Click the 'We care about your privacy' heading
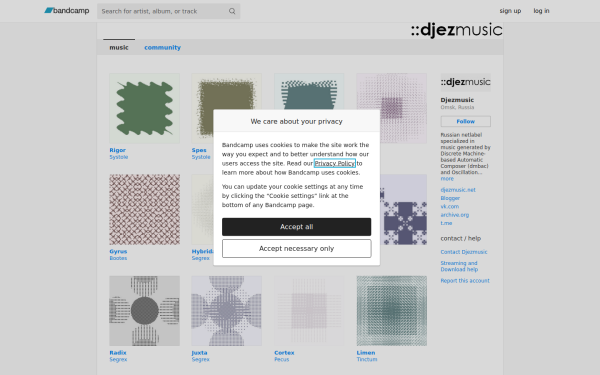Viewport: 600px width, 375px height. (297, 121)
